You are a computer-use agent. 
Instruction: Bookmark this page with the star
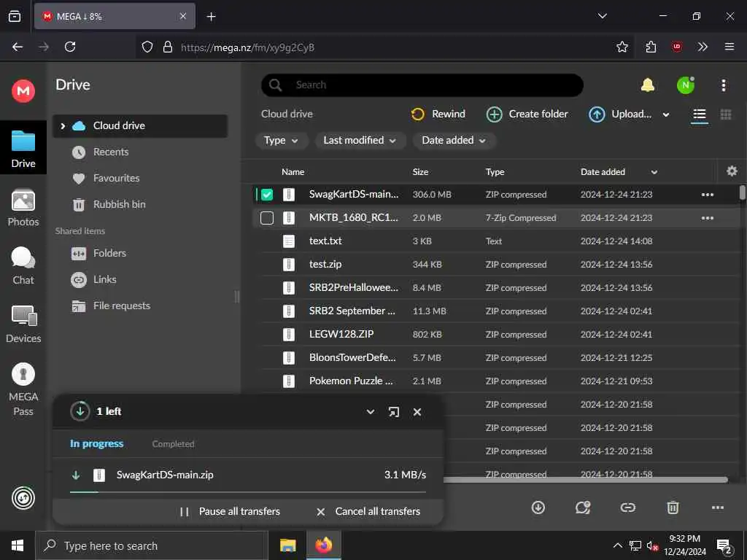pos(622,47)
